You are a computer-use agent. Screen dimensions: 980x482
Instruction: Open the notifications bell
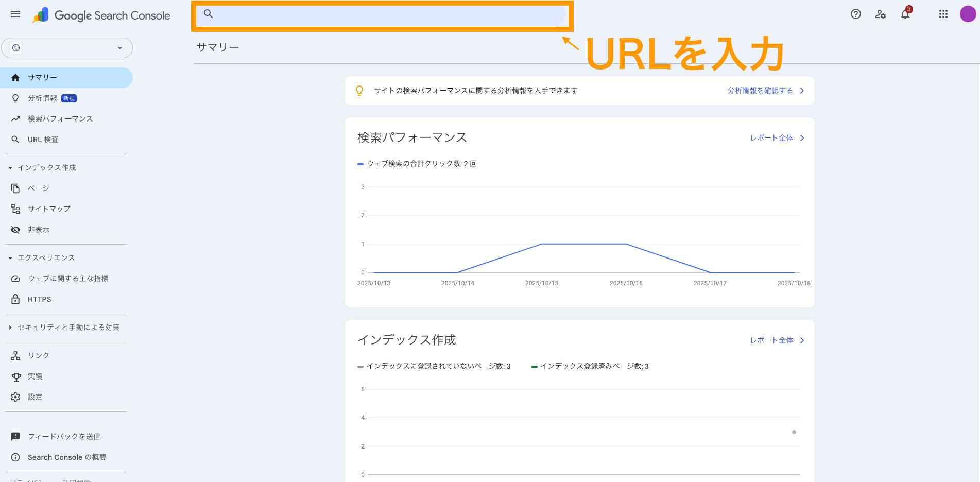tap(905, 14)
